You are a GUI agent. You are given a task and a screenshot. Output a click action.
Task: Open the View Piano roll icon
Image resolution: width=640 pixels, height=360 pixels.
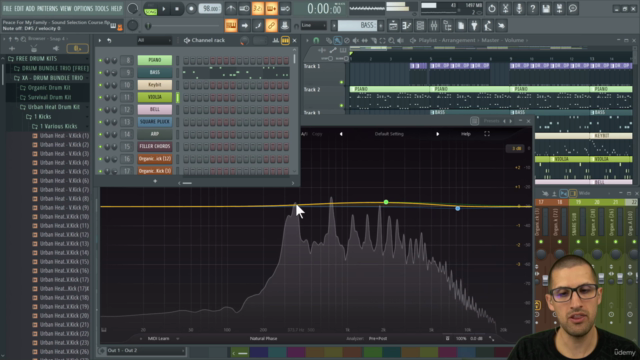click(x=407, y=26)
